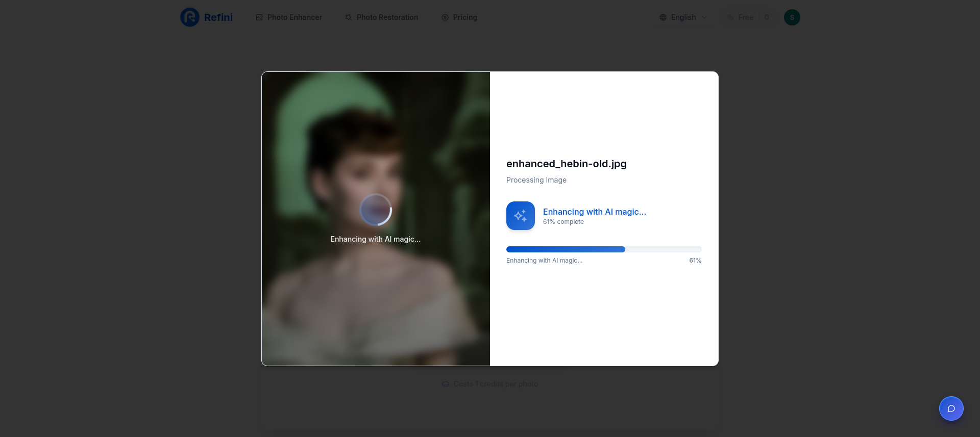
Task: Click the Photo Restoration wand icon
Action: pyautogui.click(x=349, y=17)
